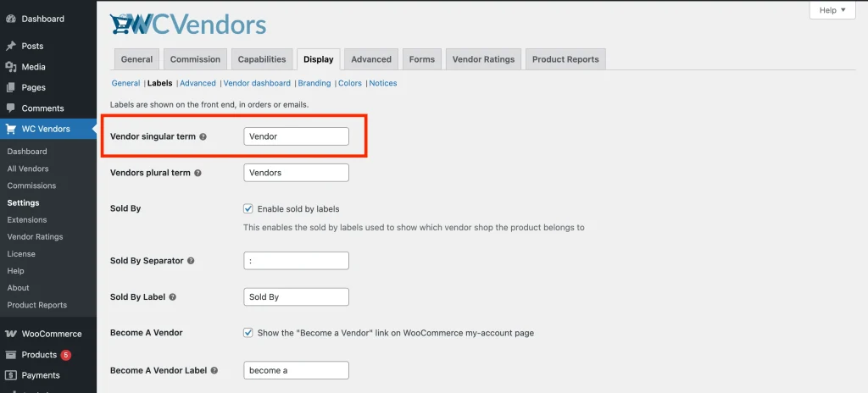Image resolution: width=868 pixels, height=393 pixels.
Task: Select the Labels sub-section link
Action: [159, 83]
